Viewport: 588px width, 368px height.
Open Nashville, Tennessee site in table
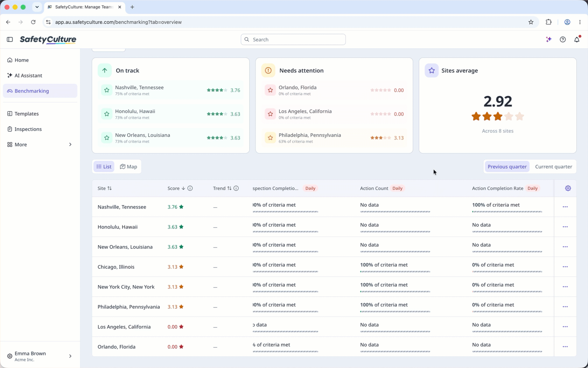[122, 207]
